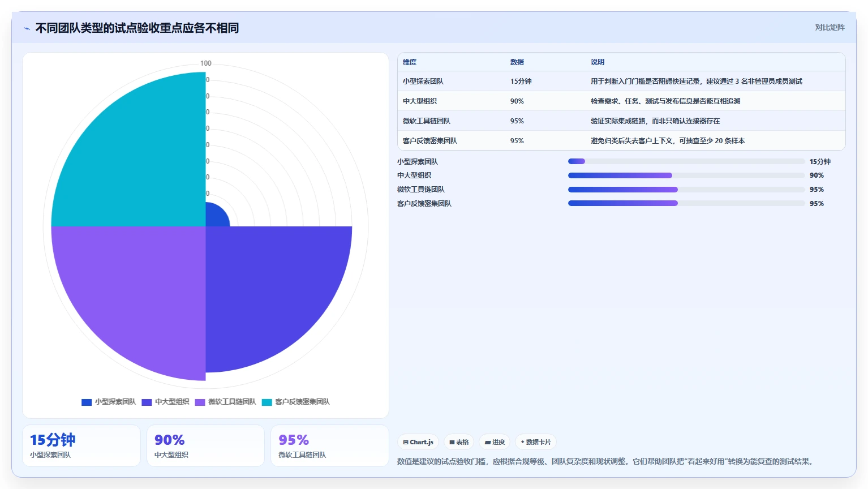Viewport: 868px width, 489px height.
Task: Toggle 中大型组织 legend color box
Action: point(147,402)
